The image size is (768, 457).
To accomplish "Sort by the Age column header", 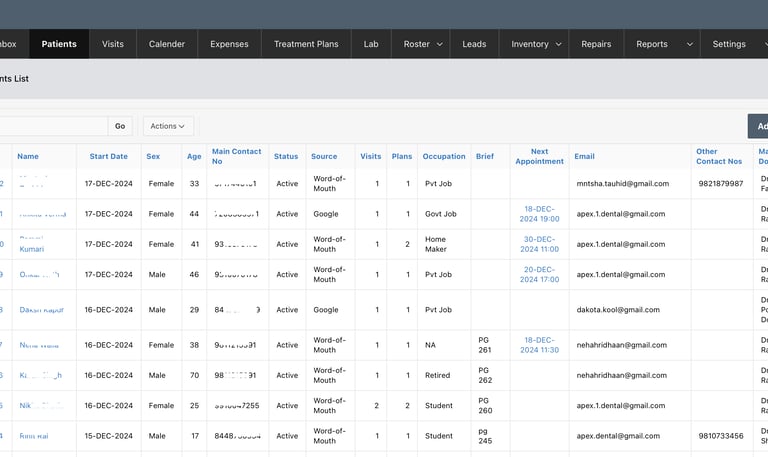I will (194, 156).
